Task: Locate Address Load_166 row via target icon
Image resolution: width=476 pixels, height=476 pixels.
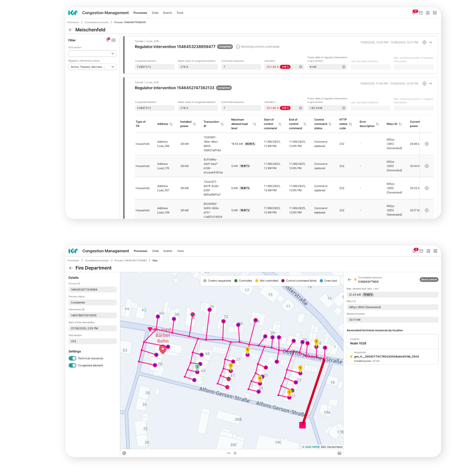Action: pos(427,144)
